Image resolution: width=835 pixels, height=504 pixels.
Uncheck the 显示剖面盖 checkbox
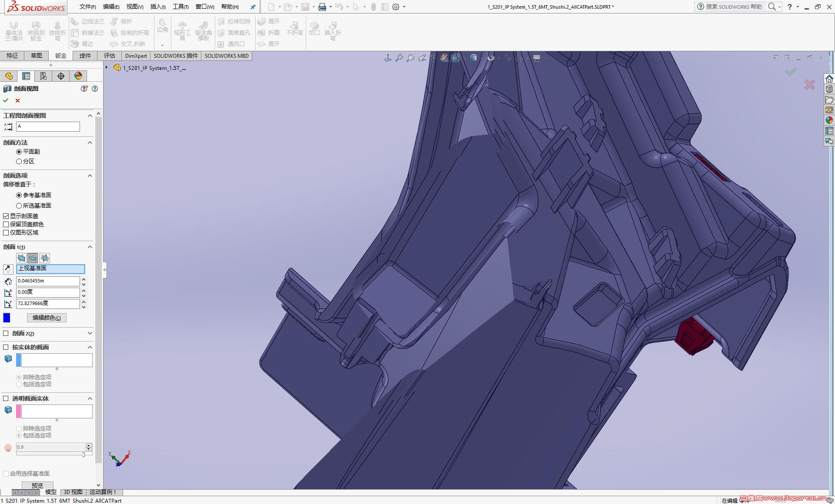[6, 216]
